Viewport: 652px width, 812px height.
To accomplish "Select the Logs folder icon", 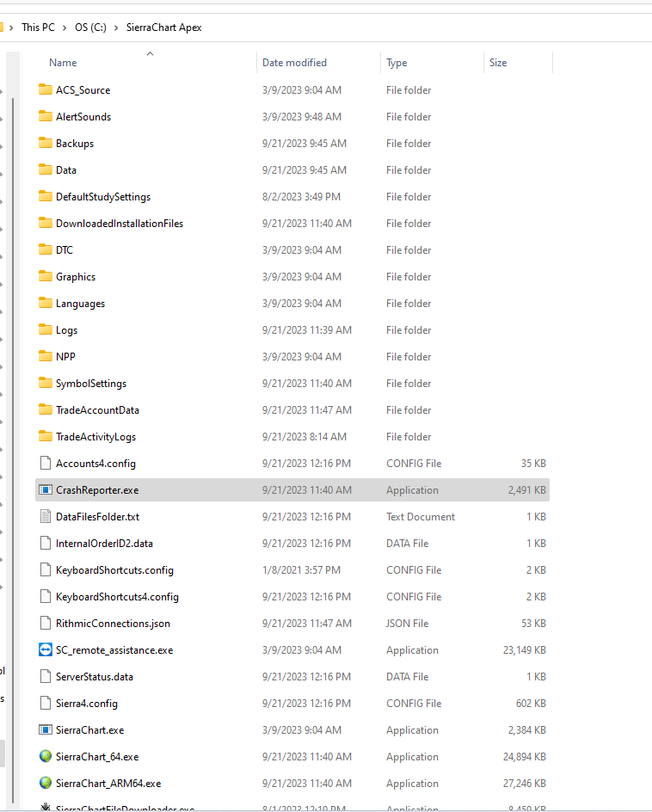I will click(x=46, y=330).
